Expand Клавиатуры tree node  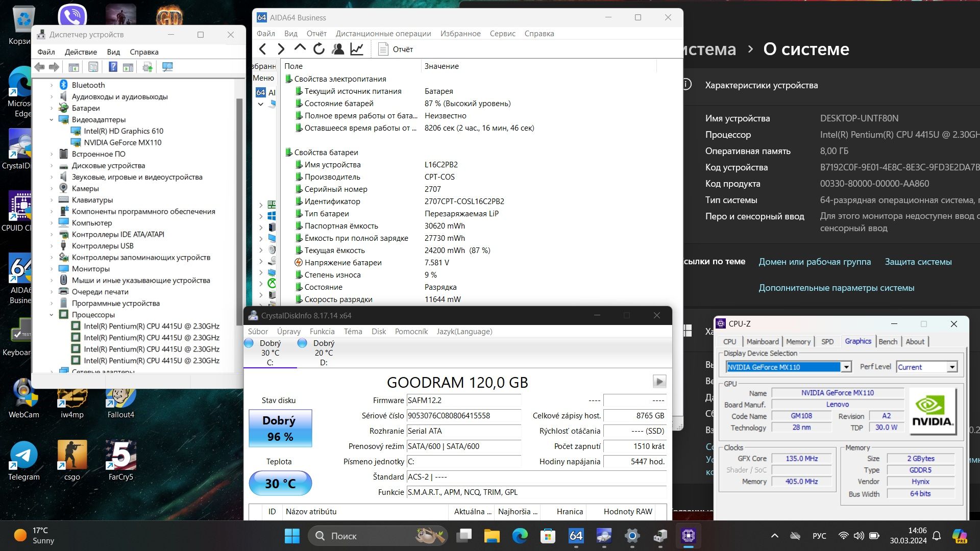(52, 200)
